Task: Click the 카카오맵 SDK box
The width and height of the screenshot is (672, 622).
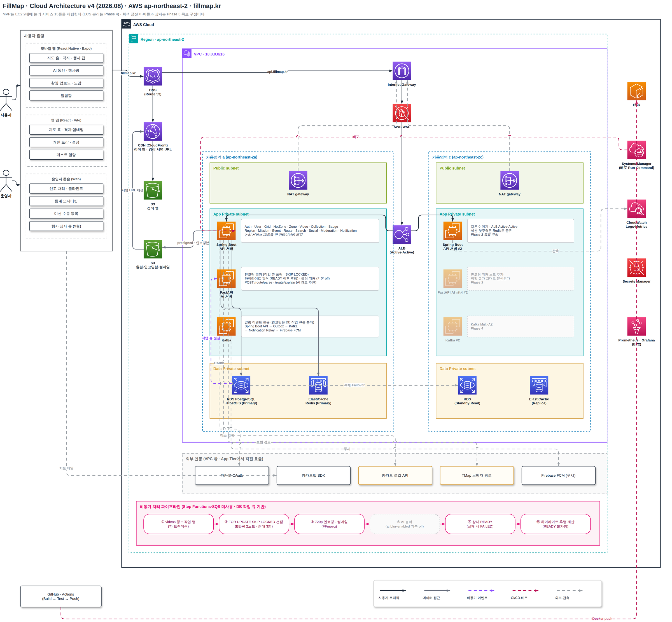Action: coord(313,475)
